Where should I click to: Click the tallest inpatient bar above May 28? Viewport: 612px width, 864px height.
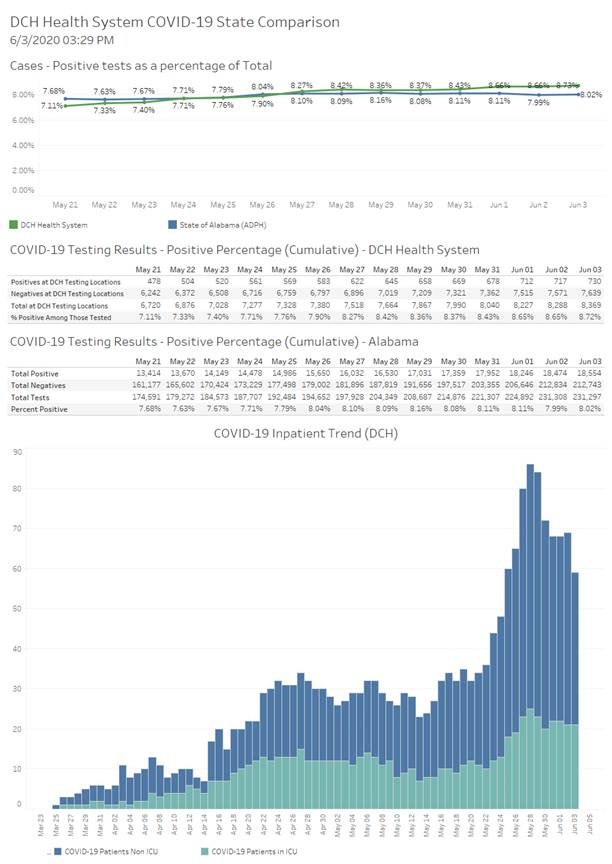(530, 636)
